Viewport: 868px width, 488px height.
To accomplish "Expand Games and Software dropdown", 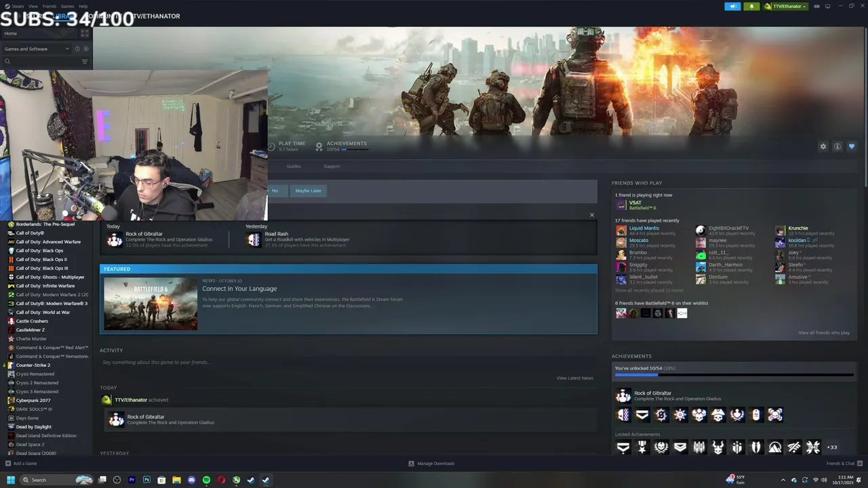I will pyautogui.click(x=37, y=49).
